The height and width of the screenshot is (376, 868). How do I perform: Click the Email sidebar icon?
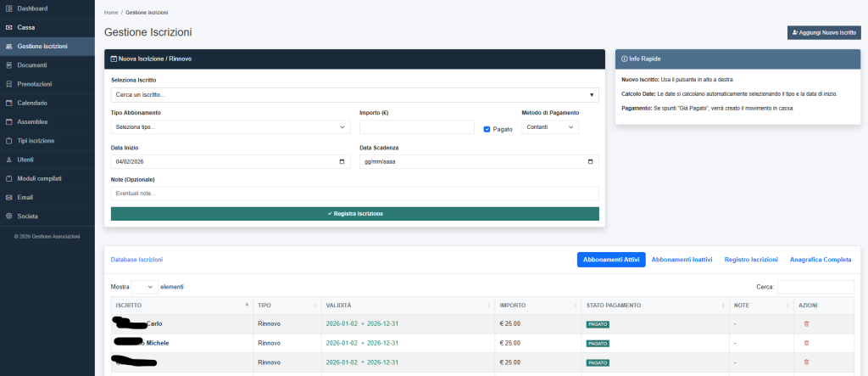pyautogui.click(x=8, y=197)
